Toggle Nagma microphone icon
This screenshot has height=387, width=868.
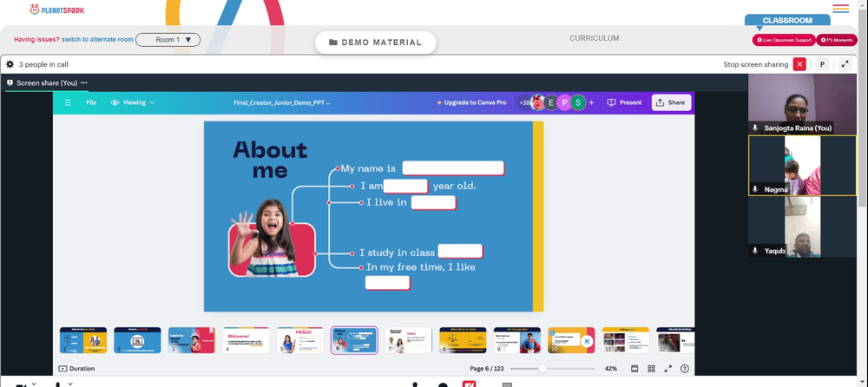tap(755, 189)
